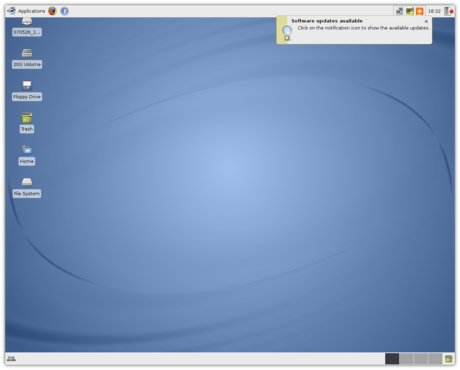Click the light bulb notification icon

click(287, 33)
